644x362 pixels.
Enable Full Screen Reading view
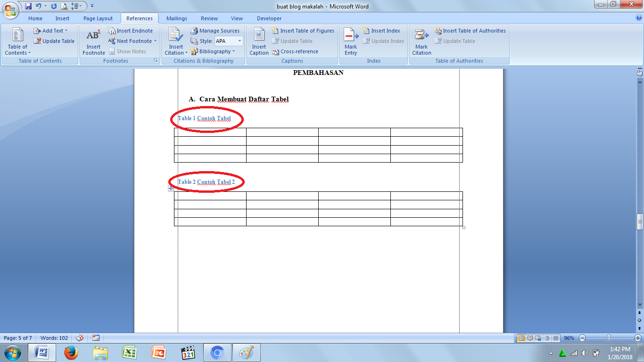529,337
